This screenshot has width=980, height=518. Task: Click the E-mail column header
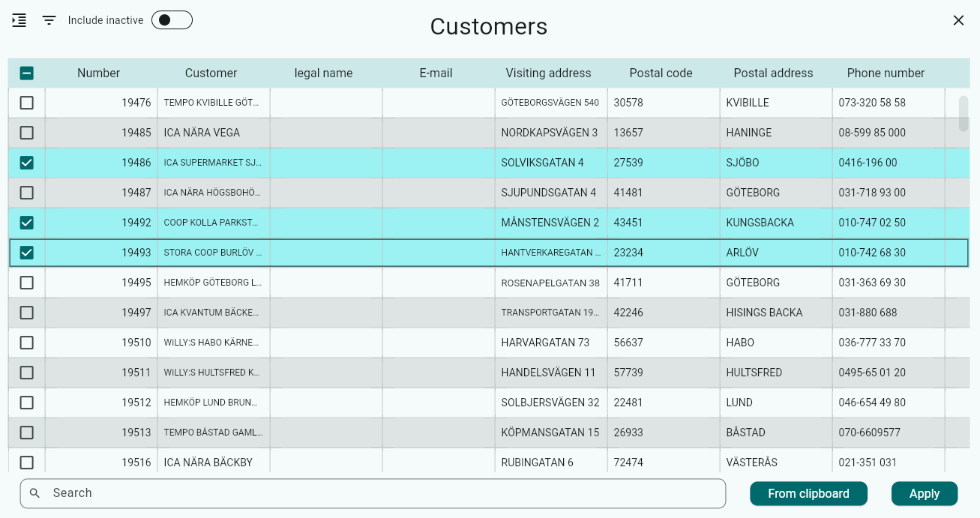click(436, 73)
